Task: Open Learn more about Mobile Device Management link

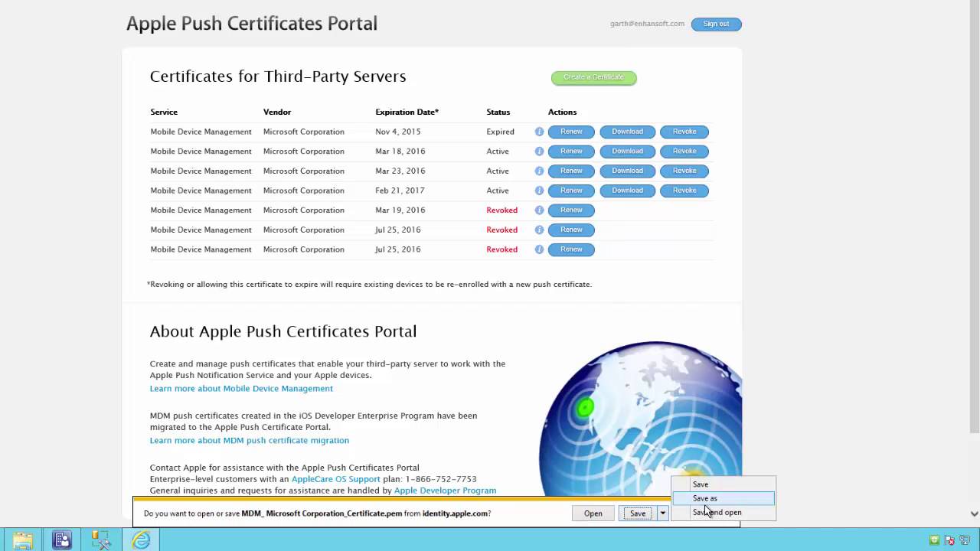Action: [241, 389]
